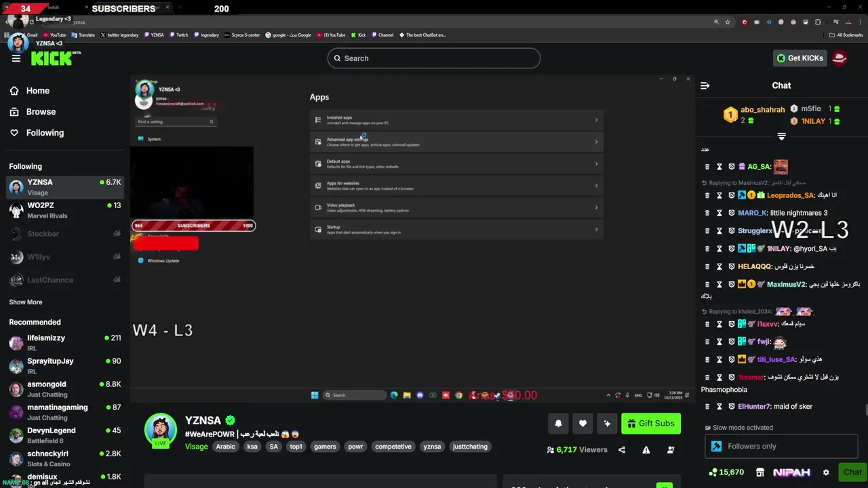This screenshot has width=868, height=488.
Task: Open the user avatar in Kick header
Action: (840, 58)
